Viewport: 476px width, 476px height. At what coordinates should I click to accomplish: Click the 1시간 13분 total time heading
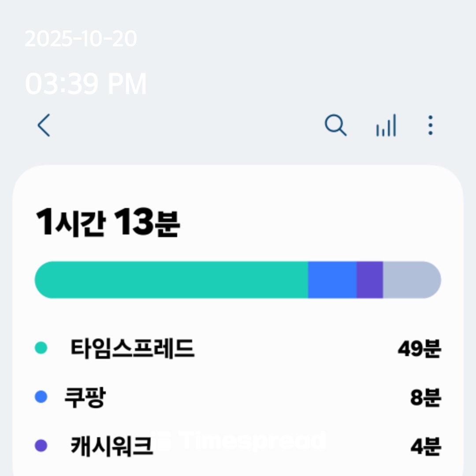click(x=108, y=223)
